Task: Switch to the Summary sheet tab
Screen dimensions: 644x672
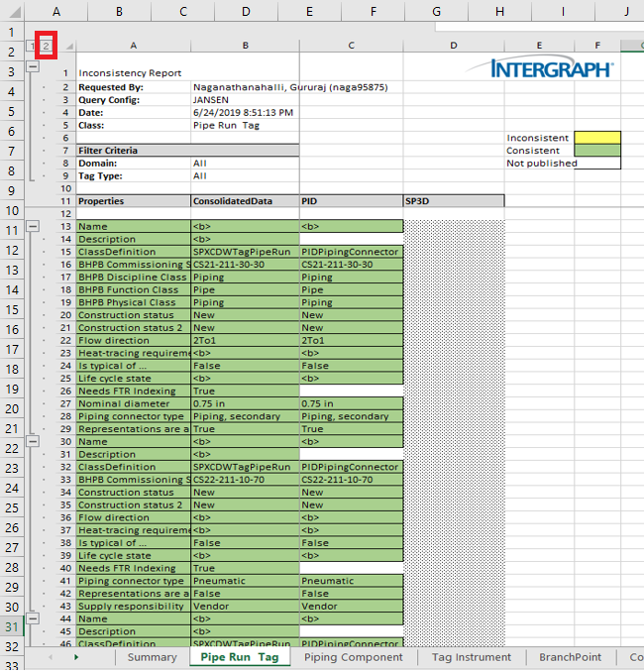Action: point(152,657)
